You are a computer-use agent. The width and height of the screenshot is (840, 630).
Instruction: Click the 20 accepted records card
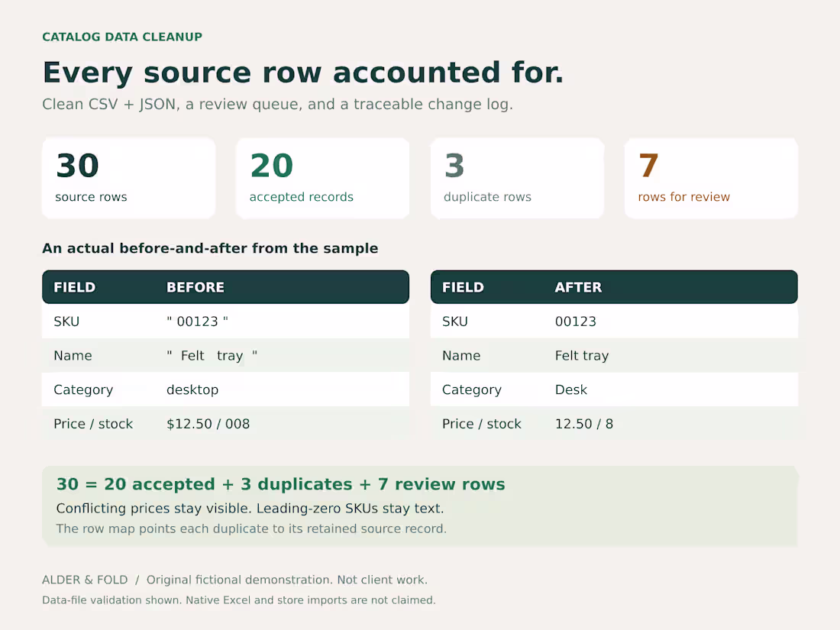click(x=322, y=178)
